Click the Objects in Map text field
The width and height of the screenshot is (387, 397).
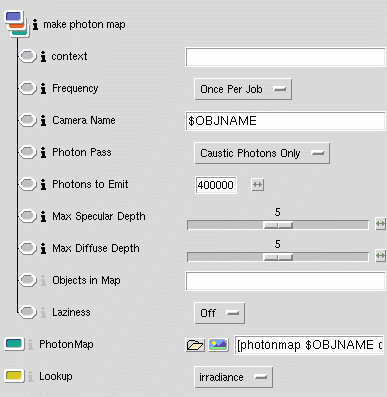(285, 281)
